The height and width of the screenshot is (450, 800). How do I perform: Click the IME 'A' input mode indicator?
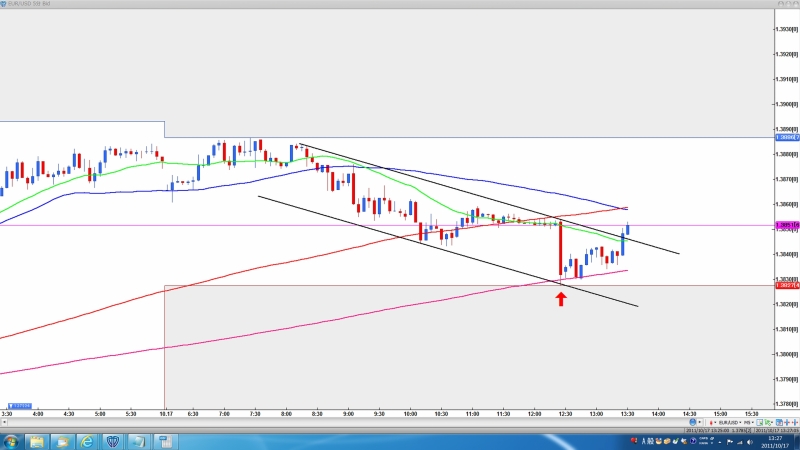coord(644,442)
